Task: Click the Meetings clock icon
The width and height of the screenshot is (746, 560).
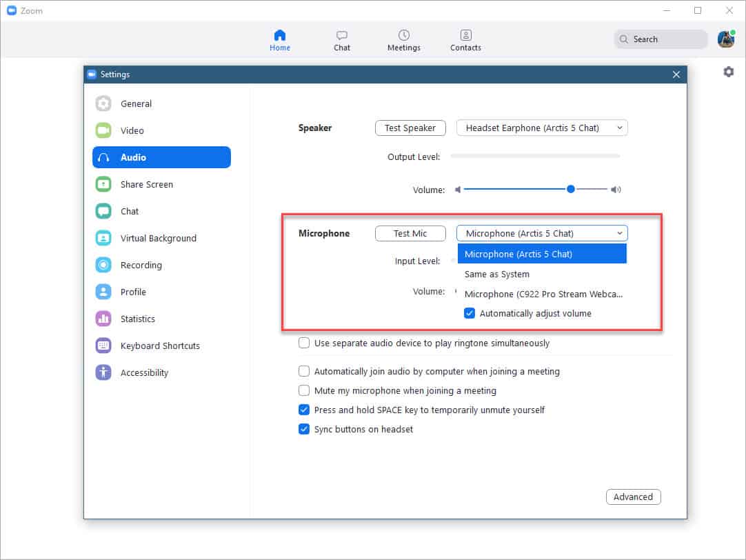Action: pyautogui.click(x=403, y=34)
